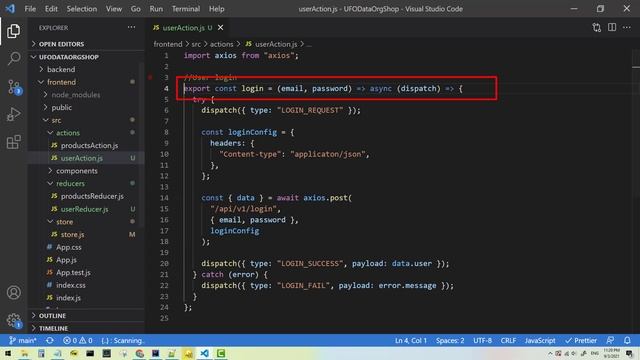Split the editor right

click(612, 27)
